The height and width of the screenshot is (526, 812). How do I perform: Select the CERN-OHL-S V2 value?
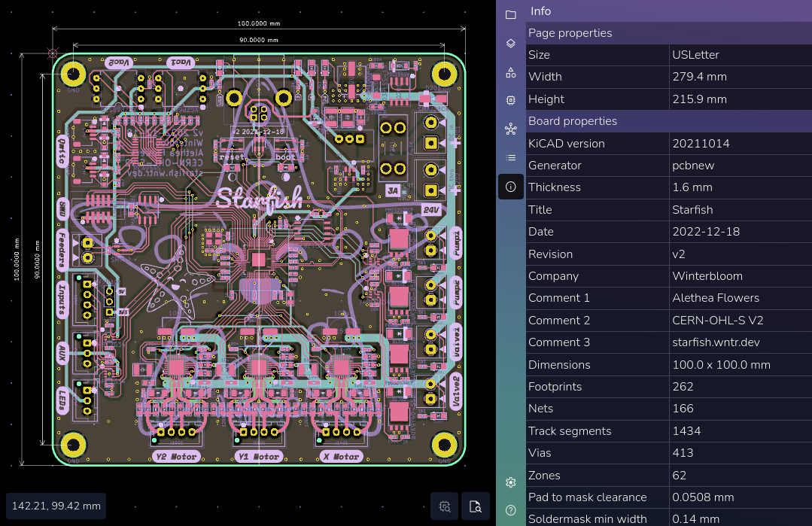[x=717, y=321]
